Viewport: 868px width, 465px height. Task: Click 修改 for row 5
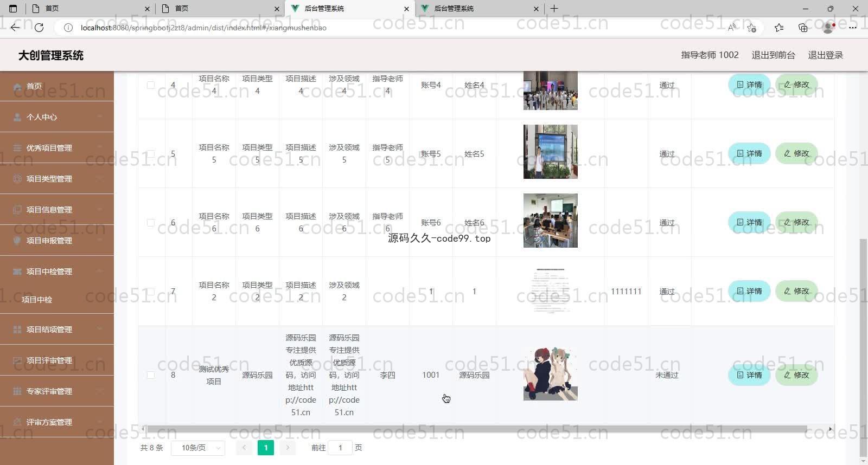point(796,153)
